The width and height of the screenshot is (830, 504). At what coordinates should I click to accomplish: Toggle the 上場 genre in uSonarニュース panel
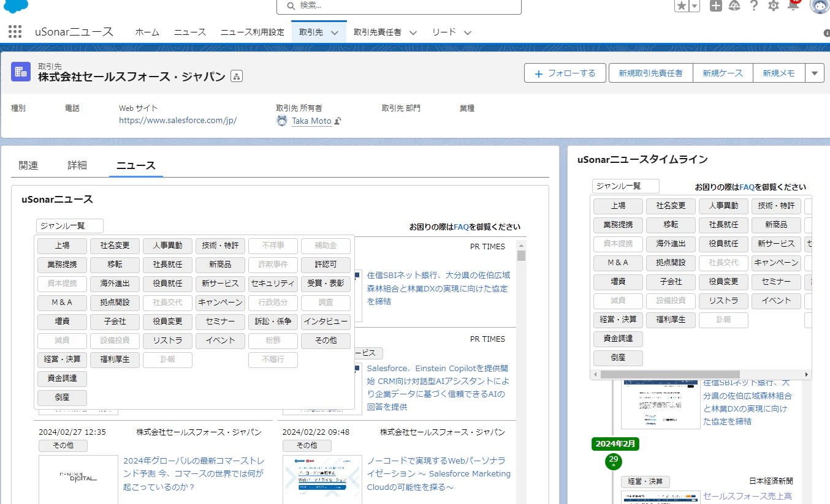pos(62,246)
